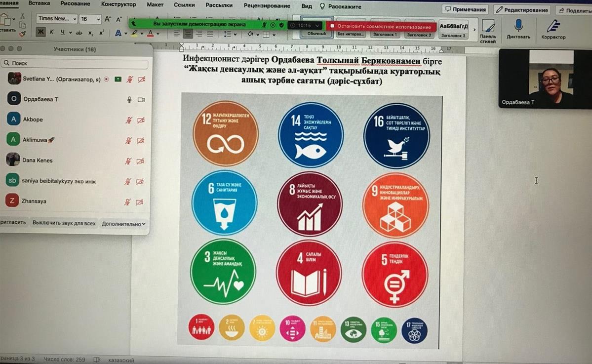
Task: Toggle bold Ж formatting
Action: click(40, 33)
